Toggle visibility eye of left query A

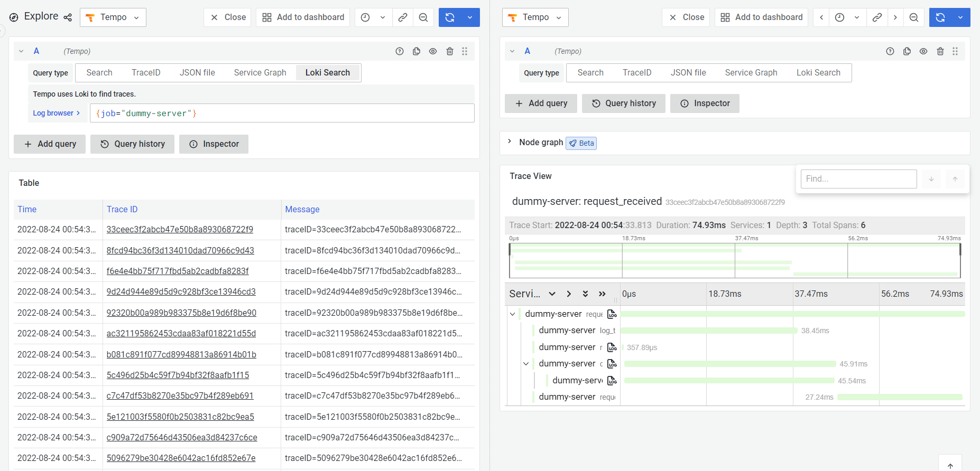click(433, 51)
